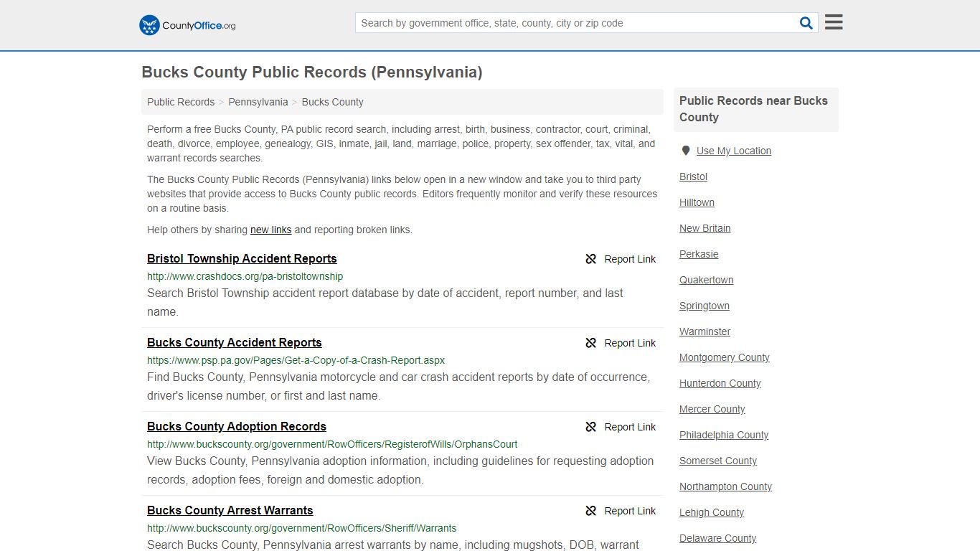Open New Britain nearby records

pos(705,228)
